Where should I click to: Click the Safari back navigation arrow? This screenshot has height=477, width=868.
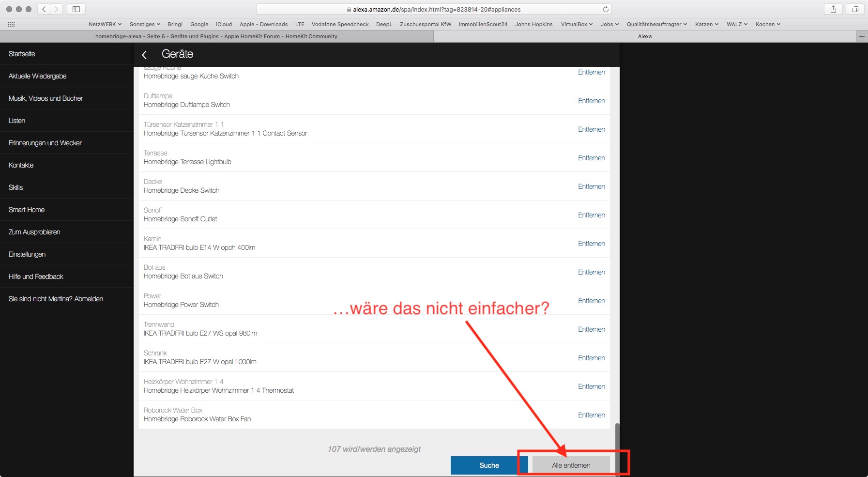tap(44, 9)
